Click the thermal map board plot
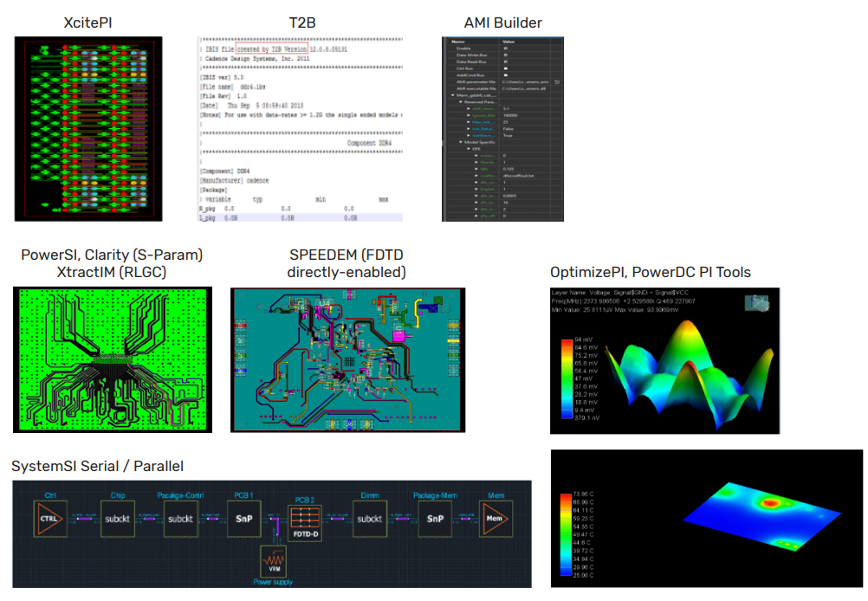 [x=762, y=516]
